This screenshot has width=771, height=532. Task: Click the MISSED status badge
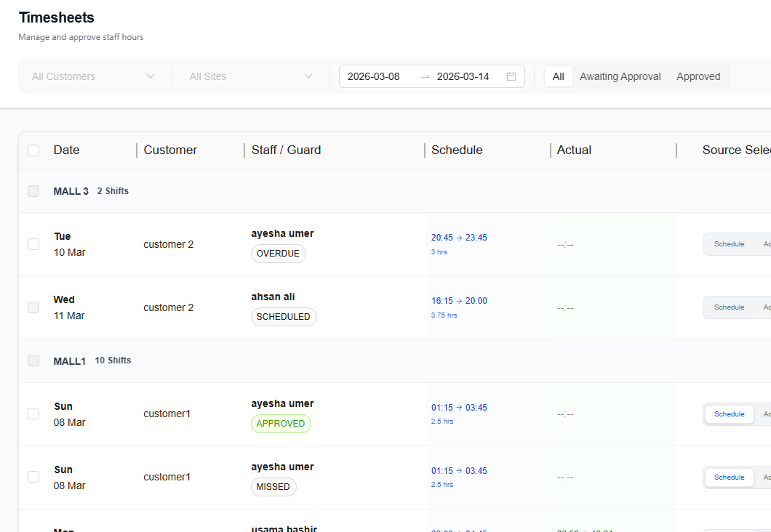[273, 487]
